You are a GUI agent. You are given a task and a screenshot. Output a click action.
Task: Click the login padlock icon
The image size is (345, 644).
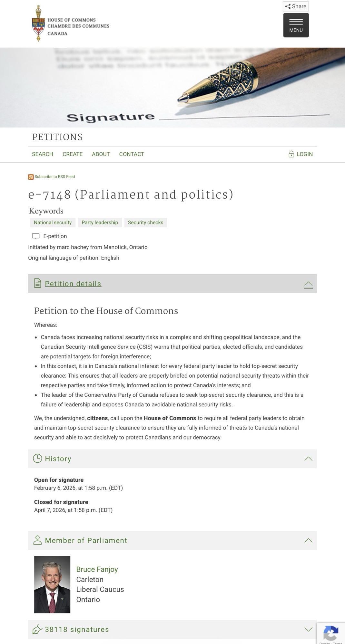point(291,154)
